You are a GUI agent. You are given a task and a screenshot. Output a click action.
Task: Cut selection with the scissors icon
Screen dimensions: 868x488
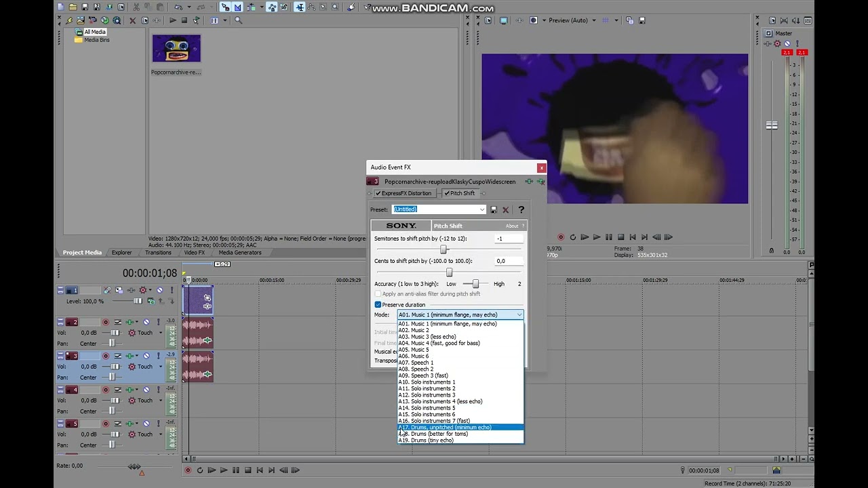point(136,7)
